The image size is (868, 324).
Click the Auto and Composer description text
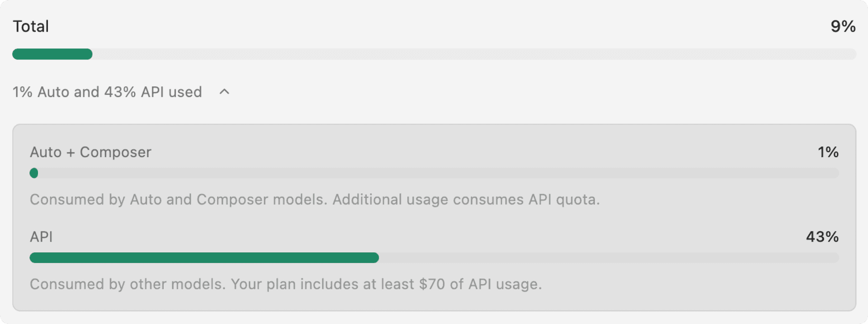point(315,199)
